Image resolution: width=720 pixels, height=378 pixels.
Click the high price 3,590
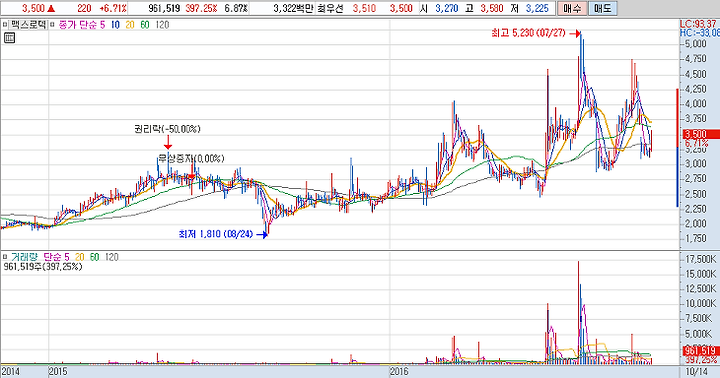492,8
